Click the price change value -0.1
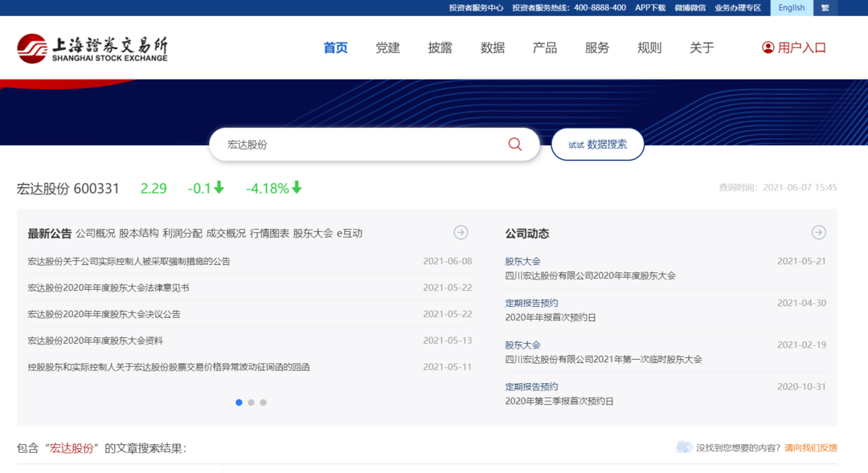 tap(200, 189)
